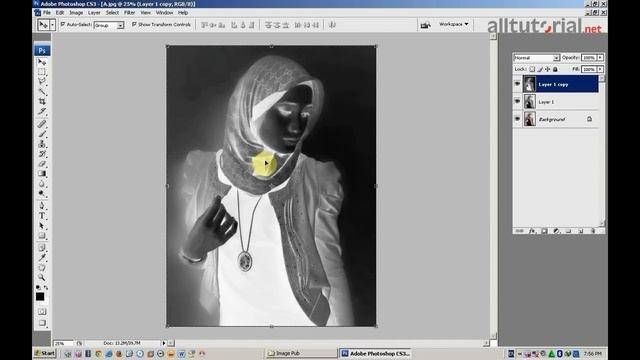
Task: Open the Workspace dropdown
Action: pos(453,24)
